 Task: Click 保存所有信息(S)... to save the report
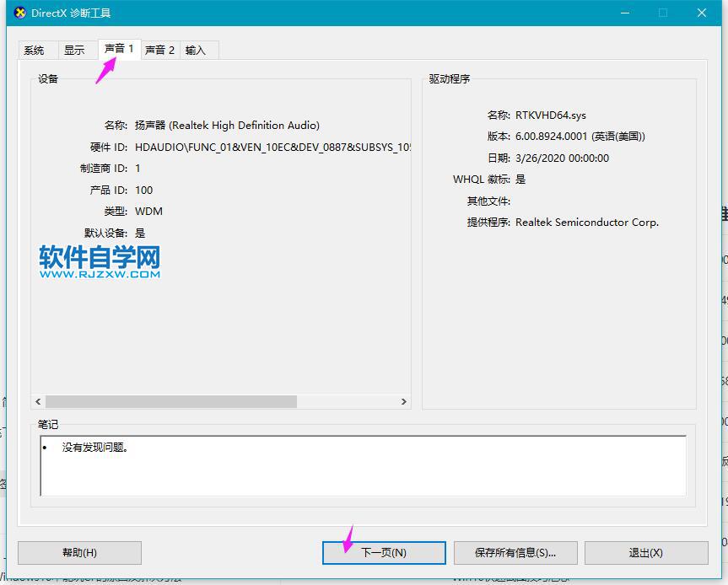515,553
